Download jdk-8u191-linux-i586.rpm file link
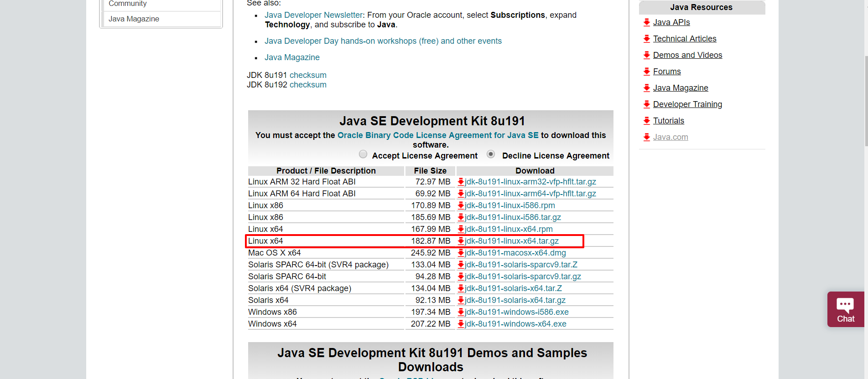The width and height of the screenshot is (868, 379). tap(510, 205)
